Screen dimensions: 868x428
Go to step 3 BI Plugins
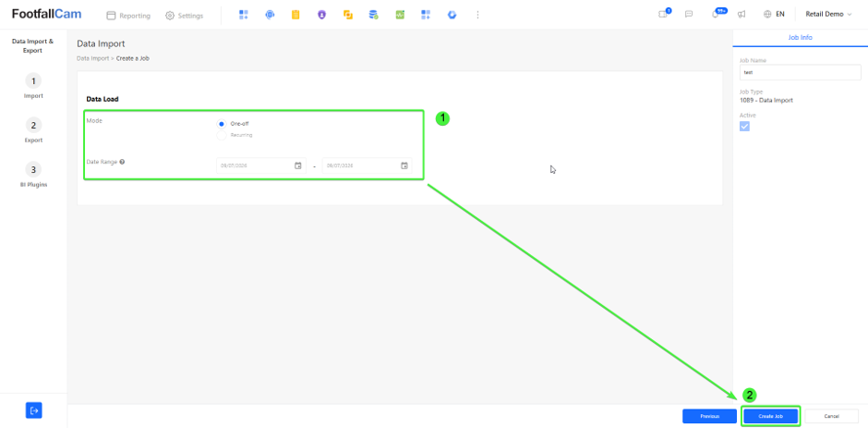point(33,175)
